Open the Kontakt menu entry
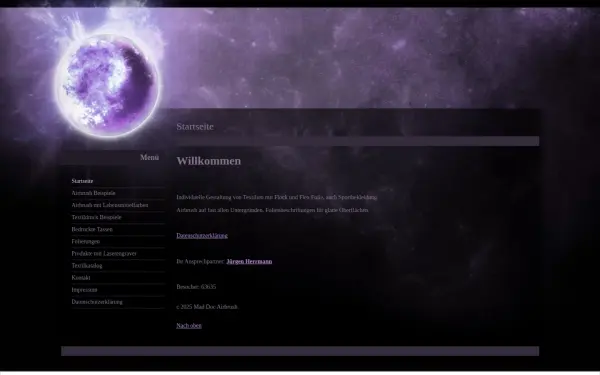 point(81,278)
